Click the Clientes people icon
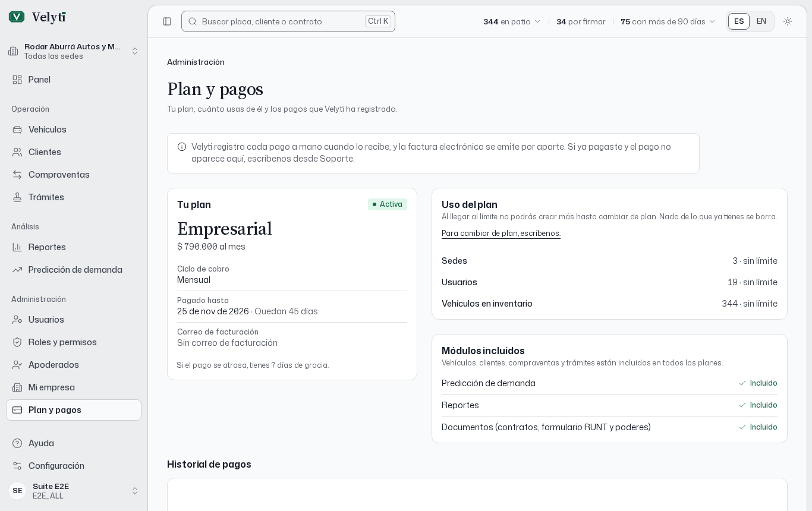The width and height of the screenshot is (812, 511). (17, 152)
